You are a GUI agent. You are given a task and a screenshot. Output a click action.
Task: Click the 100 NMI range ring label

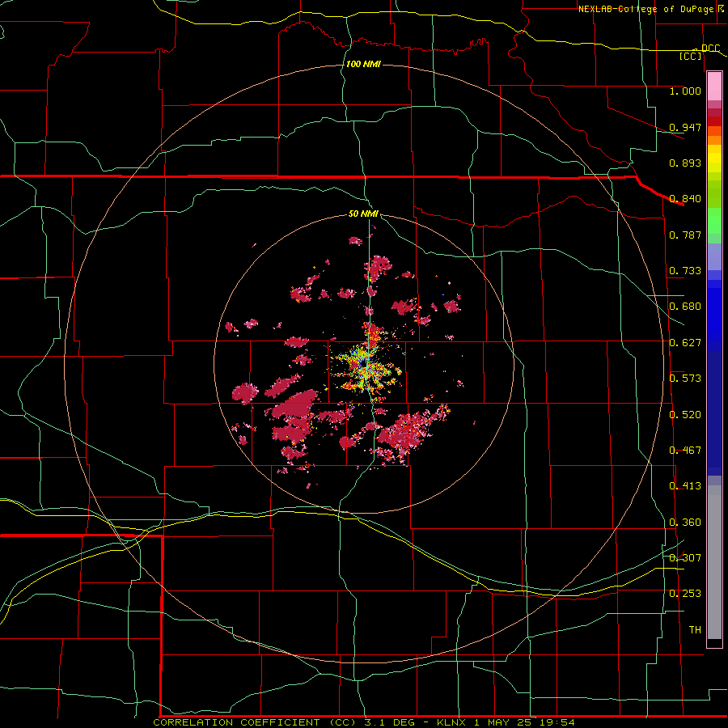pos(363,64)
